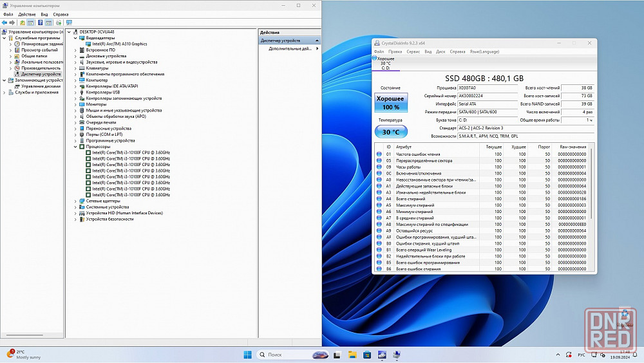
Task: Collapse the Процессоры node
Action: coord(75,147)
